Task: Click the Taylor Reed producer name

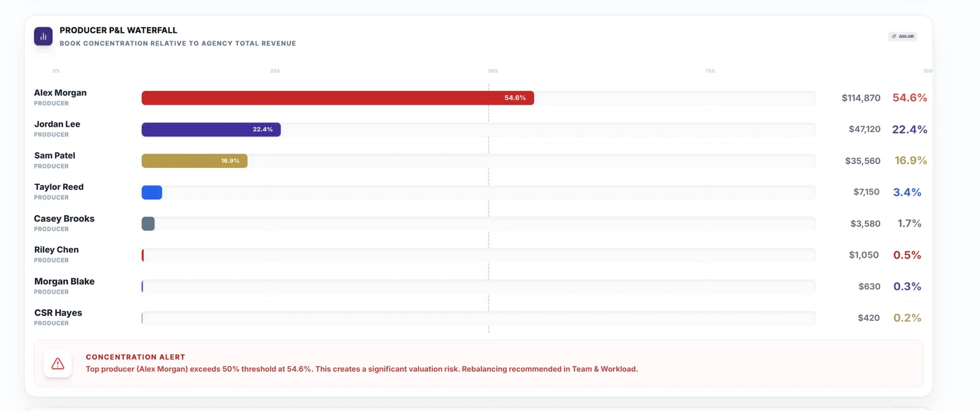Action: click(59, 187)
